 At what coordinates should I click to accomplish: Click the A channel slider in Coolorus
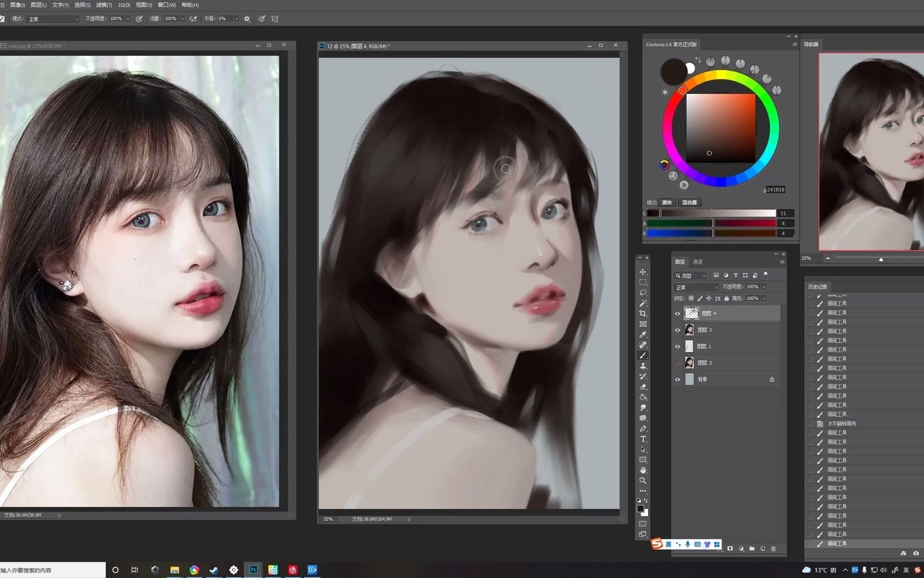tap(711, 223)
